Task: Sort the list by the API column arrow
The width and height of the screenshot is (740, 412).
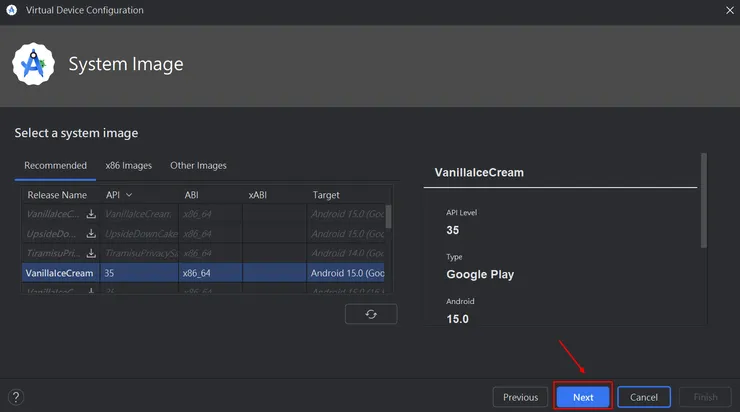Action: [x=129, y=195]
